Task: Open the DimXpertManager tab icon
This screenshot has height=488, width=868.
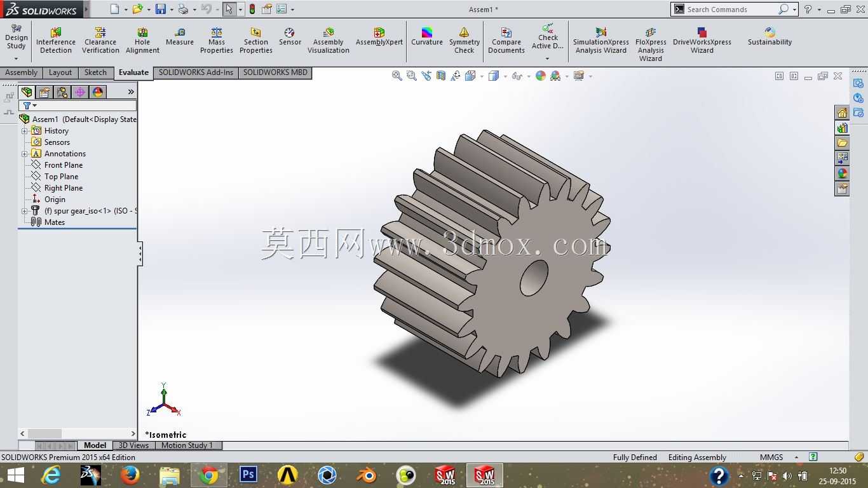Action: pyautogui.click(x=80, y=92)
